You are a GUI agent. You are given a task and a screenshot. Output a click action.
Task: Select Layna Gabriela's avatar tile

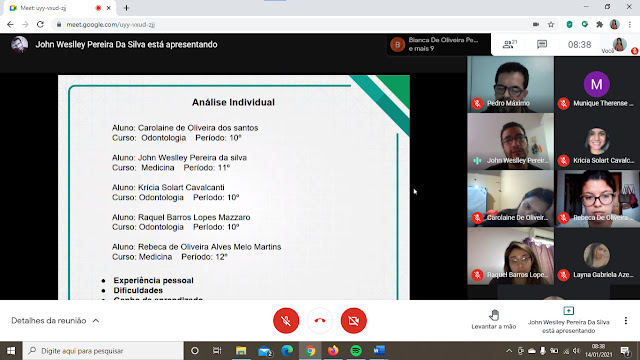(x=597, y=256)
